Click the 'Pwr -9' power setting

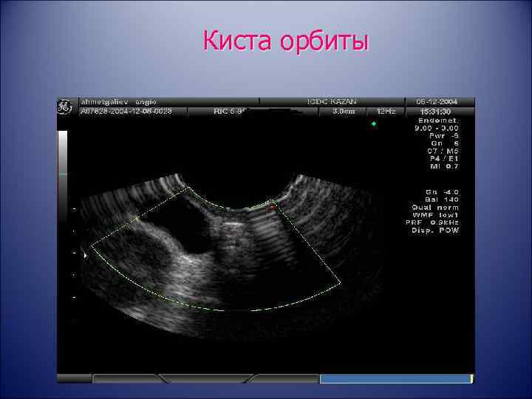tap(444, 136)
